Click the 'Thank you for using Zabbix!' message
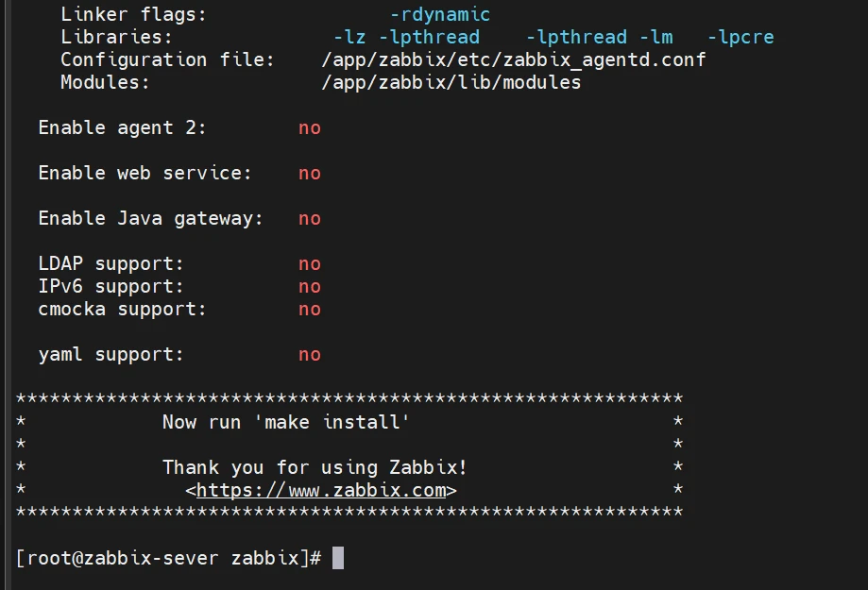The height and width of the screenshot is (590, 868). point(315,467)
